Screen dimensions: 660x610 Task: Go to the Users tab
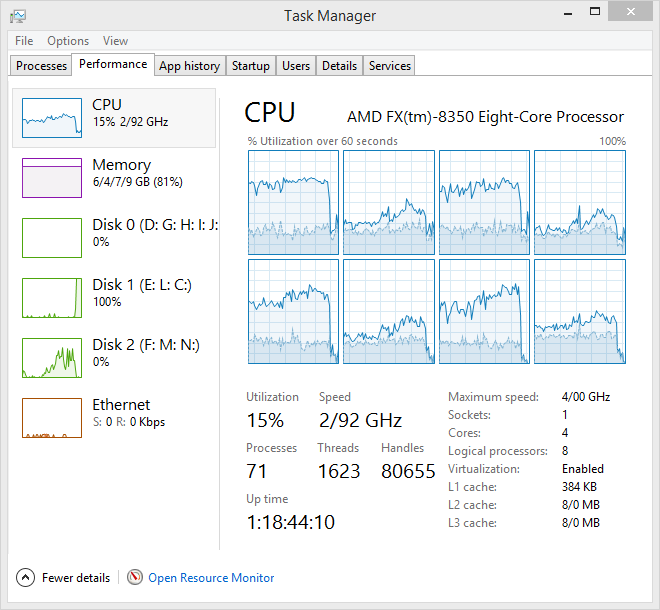coord(296,66)
